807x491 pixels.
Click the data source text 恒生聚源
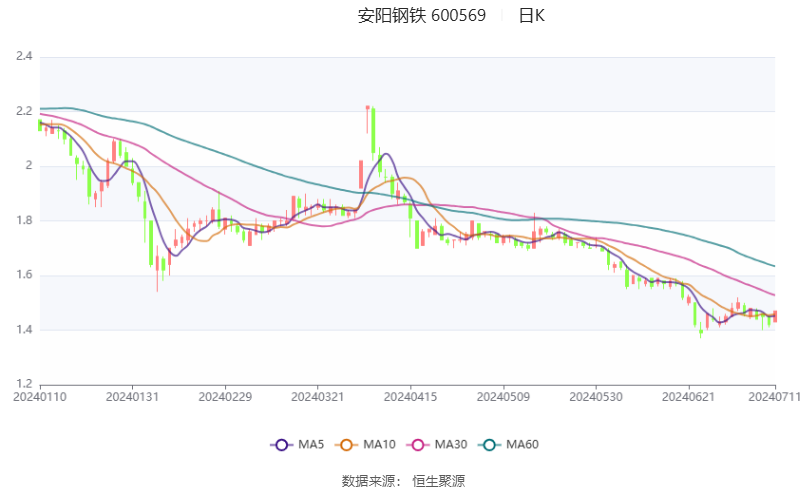click(x=438, y=481)
